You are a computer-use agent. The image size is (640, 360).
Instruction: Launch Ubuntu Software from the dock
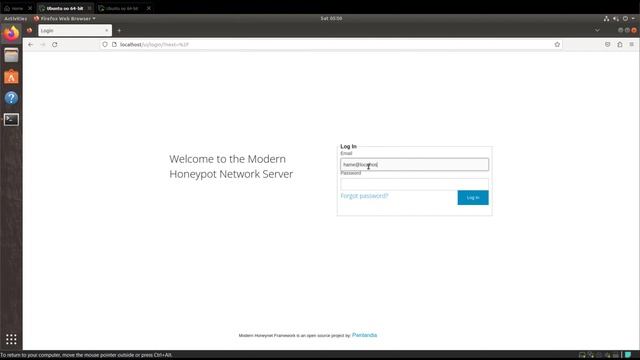11,77
